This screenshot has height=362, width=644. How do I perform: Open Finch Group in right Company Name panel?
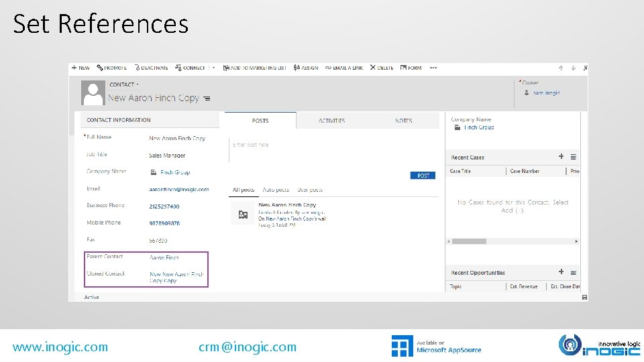479,127
